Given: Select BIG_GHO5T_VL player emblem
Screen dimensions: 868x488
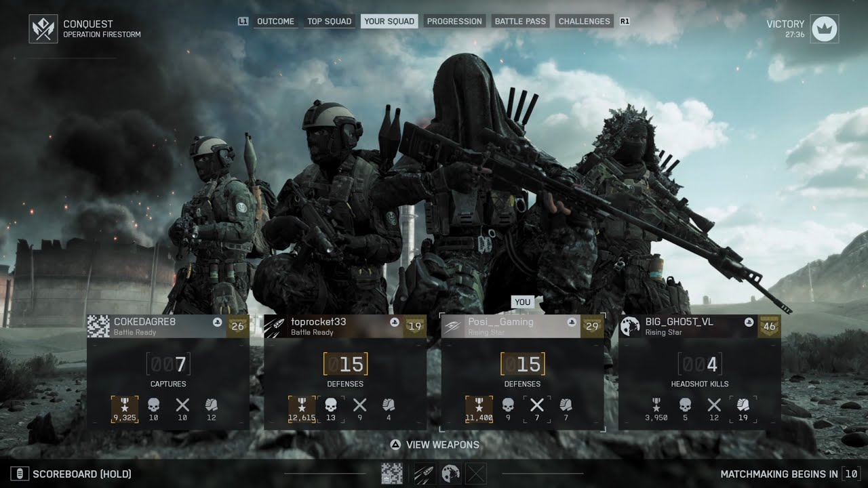Looking at the screenshot, I should pyautogui.click(x=630, y=326).
